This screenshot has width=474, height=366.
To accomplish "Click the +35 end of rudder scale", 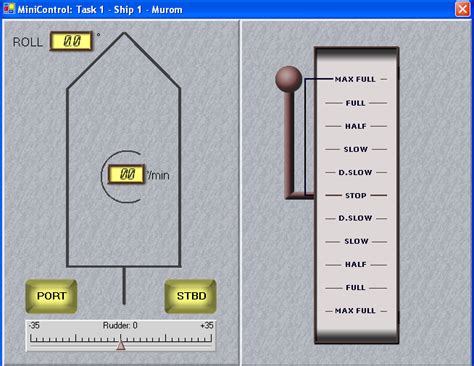I will 207,325.
